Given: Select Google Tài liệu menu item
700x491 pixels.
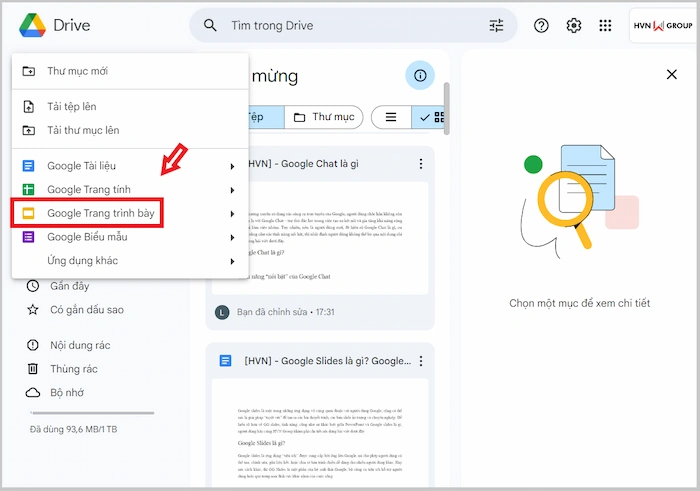Looking at the screenshot, I should coord(130,166).
